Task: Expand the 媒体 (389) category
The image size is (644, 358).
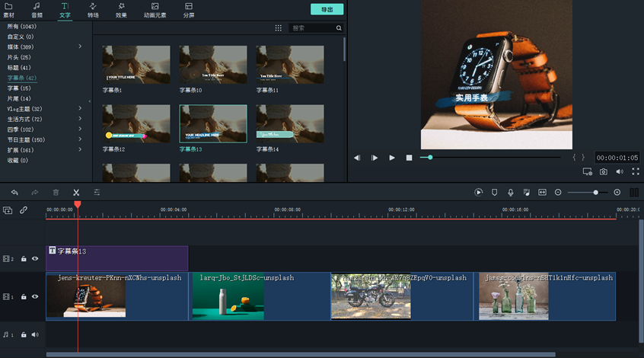Action: click(80, 47)
